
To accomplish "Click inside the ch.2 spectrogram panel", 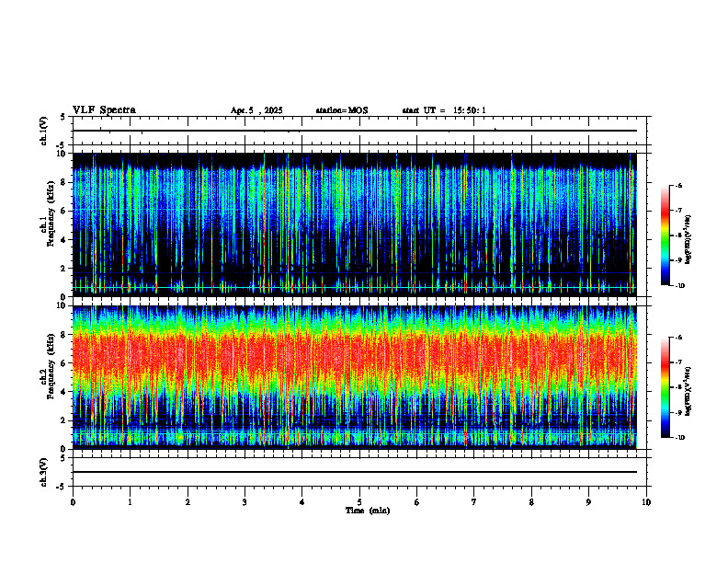I will [355, 377].
